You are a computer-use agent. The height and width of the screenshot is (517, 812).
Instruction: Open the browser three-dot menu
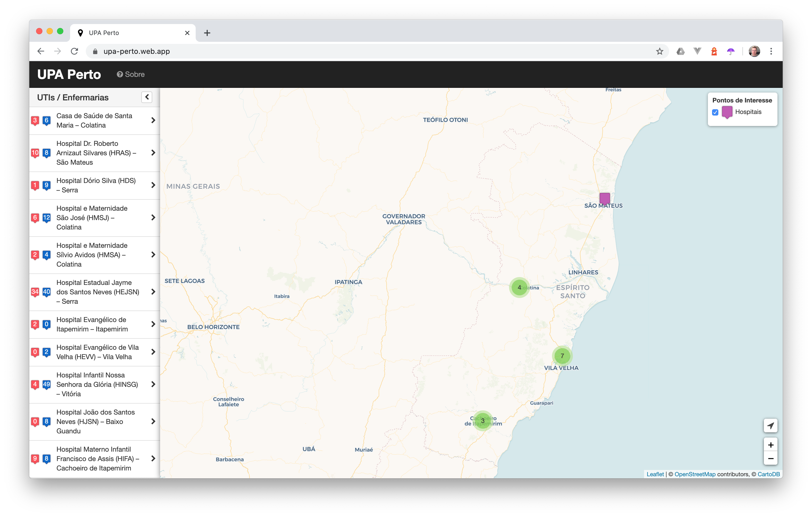click(771, 51)
